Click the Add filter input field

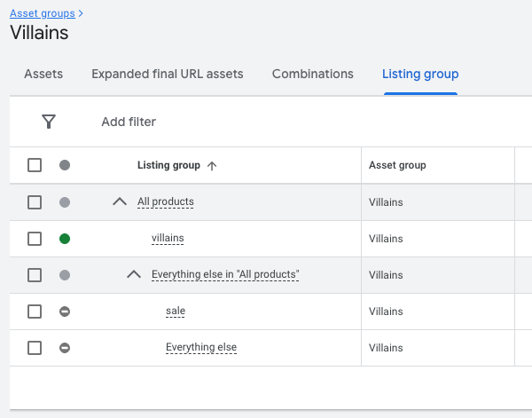[x=129, y=122]
